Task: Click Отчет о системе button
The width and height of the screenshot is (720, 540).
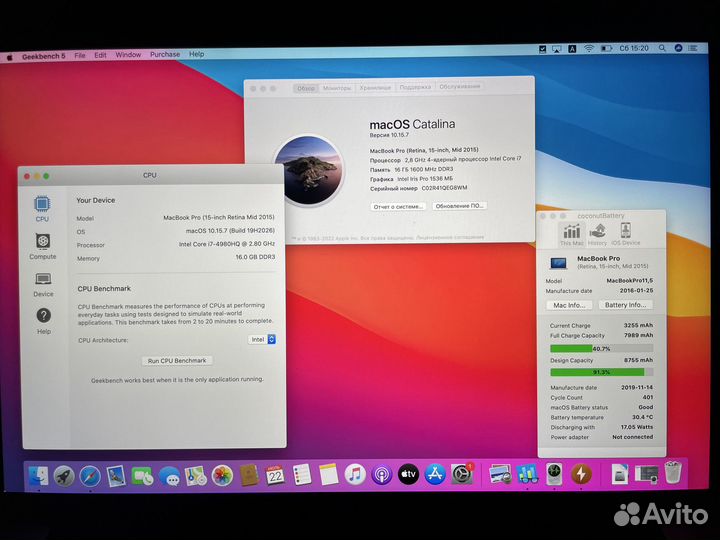Action: pos(398,207)
